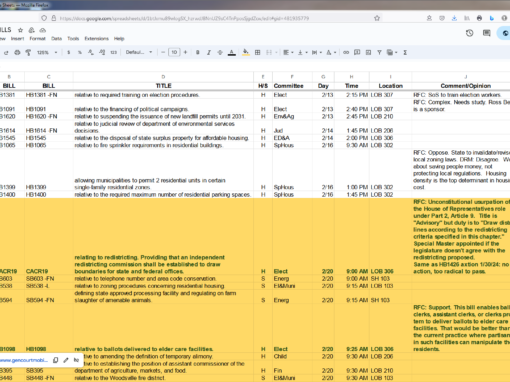510x382 pixels.
Task: Increase decimal places icon
Action: point(102,53)
